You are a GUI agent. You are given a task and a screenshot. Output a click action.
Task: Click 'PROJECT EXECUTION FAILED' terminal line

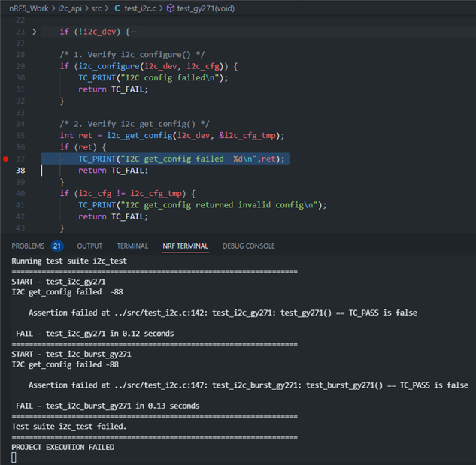63,448
